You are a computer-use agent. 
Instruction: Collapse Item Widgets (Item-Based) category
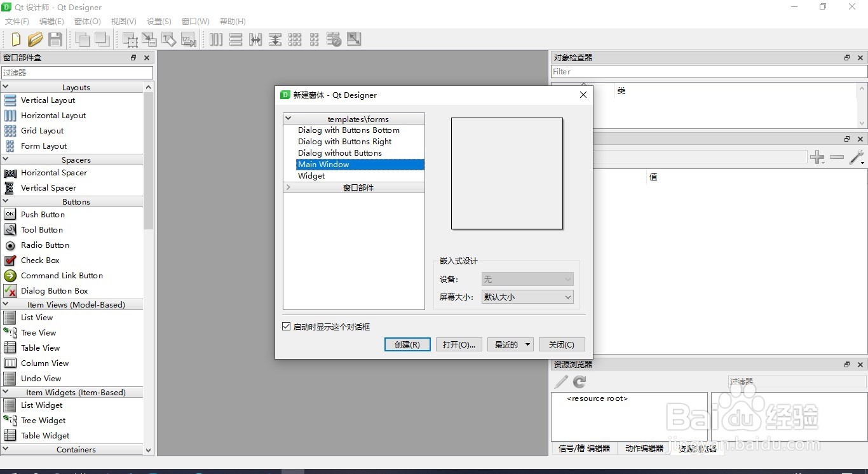(5, 392)
